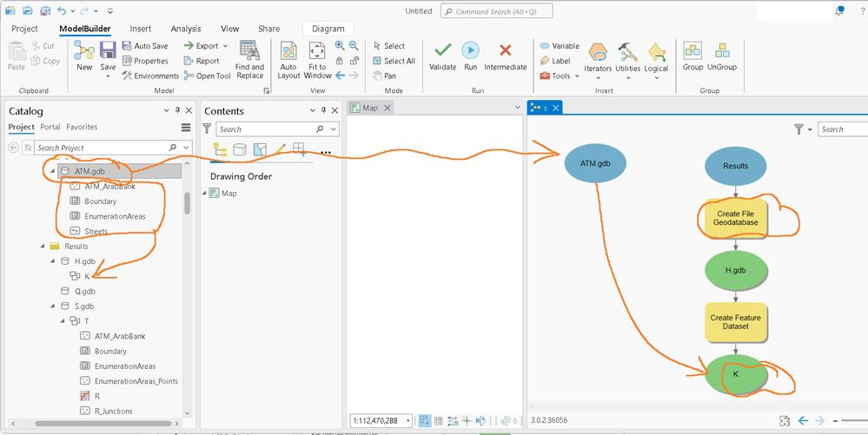Click List By Snapping icon in Contents
The width and height of the screenshot is (868, 435).
click(x=300, y=150)
